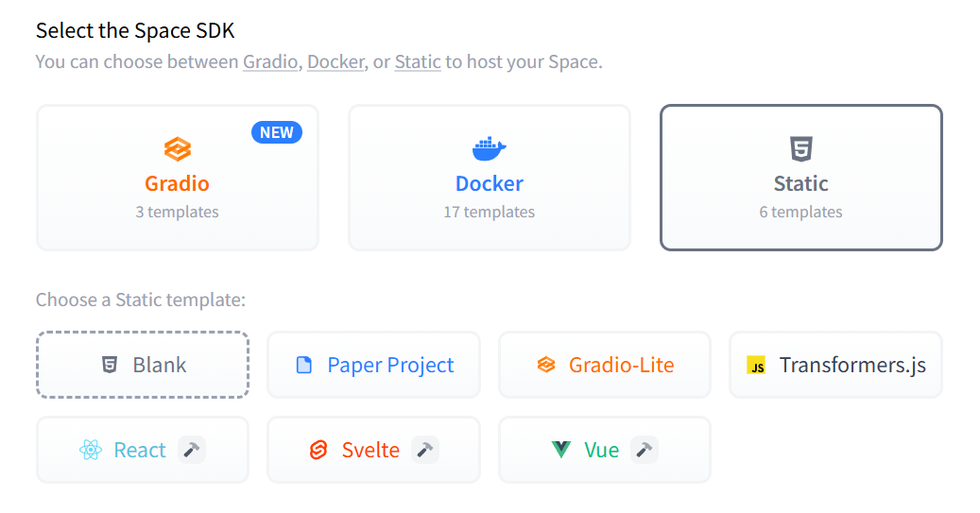Click the hammer icon next to React
980x513 pixels.
point(192,451)
